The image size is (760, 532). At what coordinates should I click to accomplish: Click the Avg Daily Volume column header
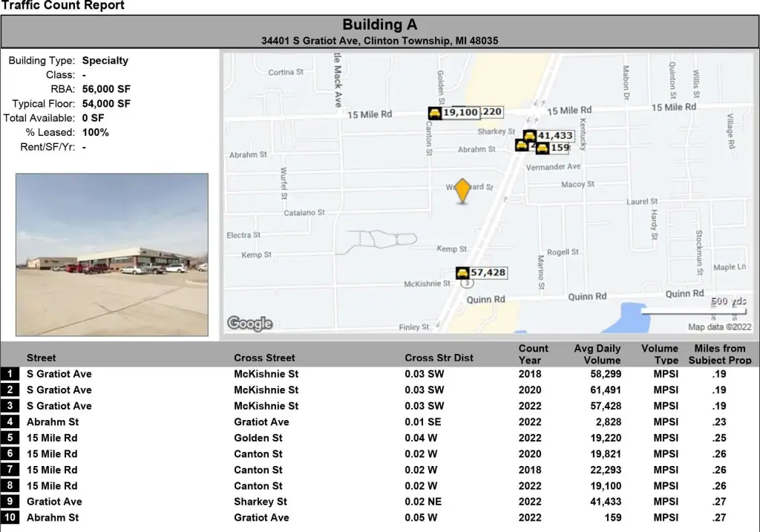(x=597, y=354)
